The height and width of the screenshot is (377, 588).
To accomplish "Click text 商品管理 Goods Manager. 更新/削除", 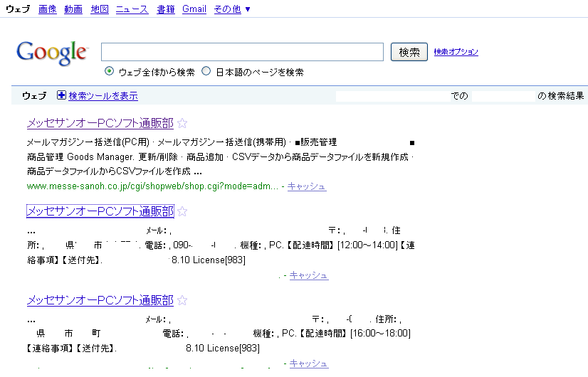I will pos(102,156).
